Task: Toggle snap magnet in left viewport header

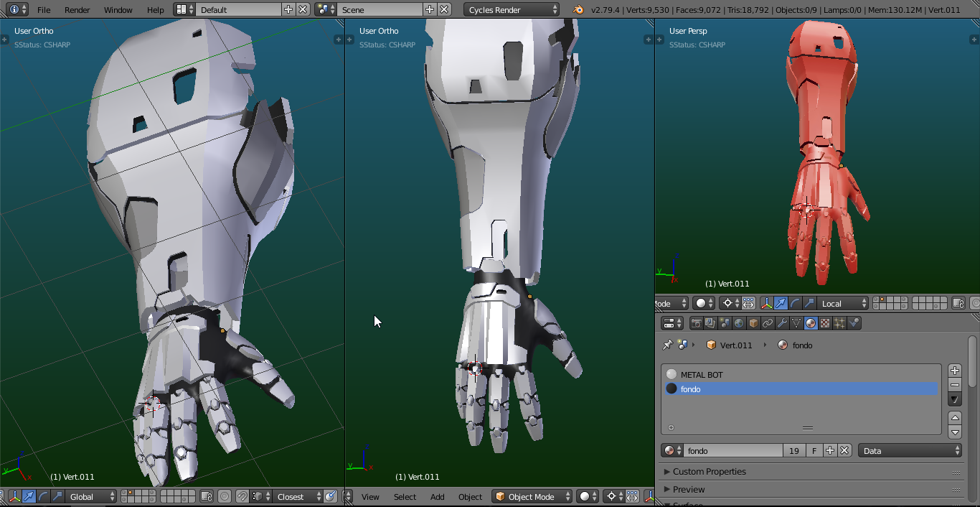Action: point(242,496)
